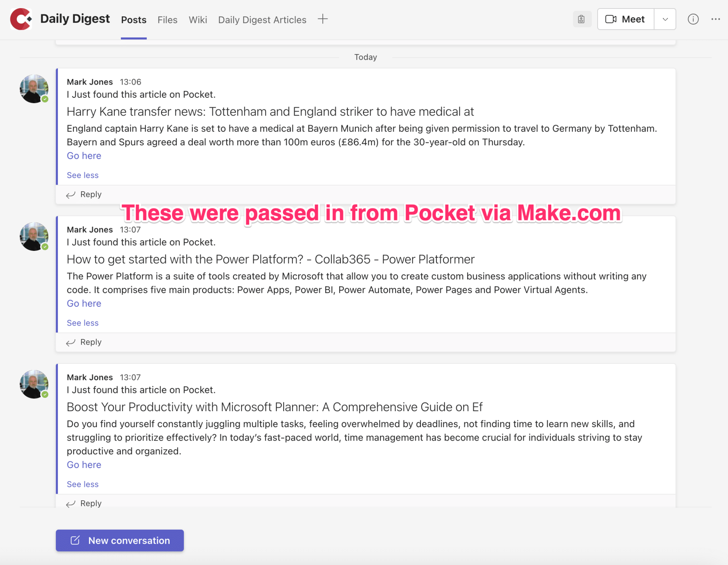Start a New conversation
This screenshot has width=728, height=565.
[120, 540]
